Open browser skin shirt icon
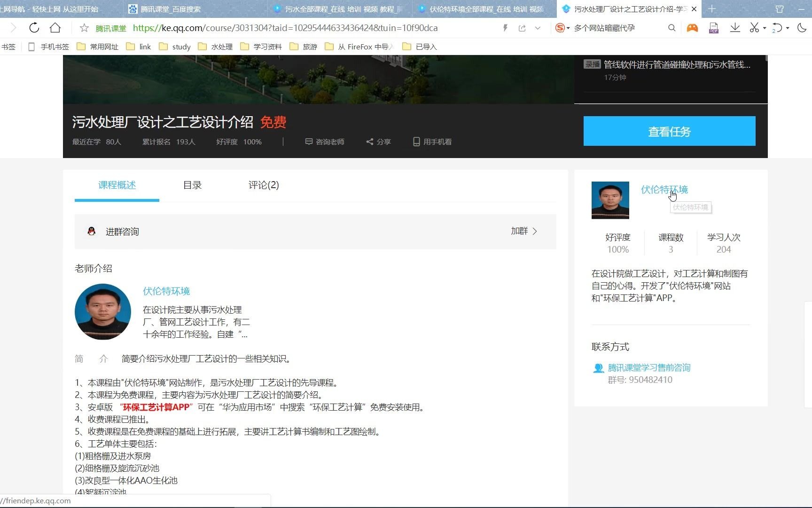The width and height of the screenshot is (812, 508). point(780,8)
